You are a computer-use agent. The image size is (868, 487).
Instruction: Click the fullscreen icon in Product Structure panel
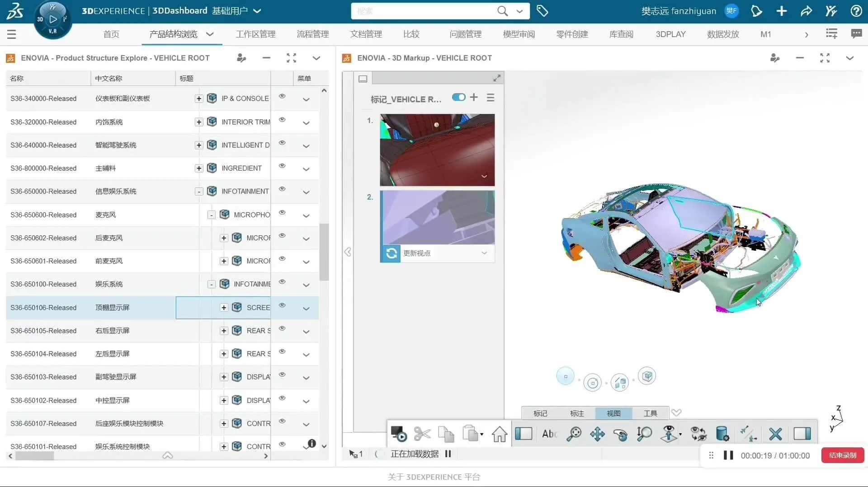291,58
